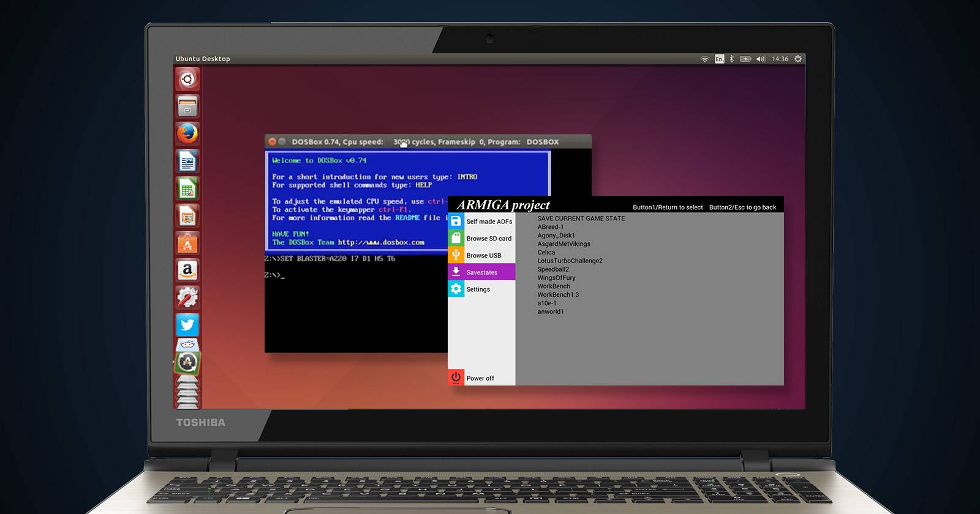The height and width of the screenshot is (514, 980).
Task: Select the Browse USB menu entry
Action: (481, 255)
